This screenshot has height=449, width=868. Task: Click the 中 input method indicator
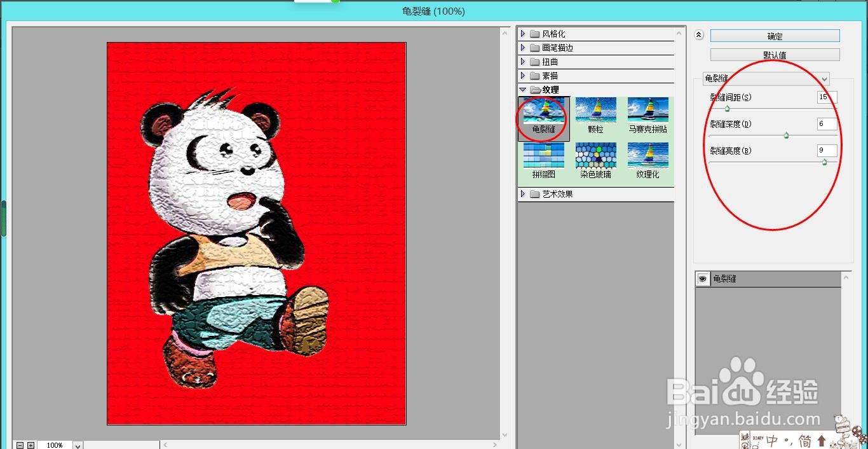(x=773, y=440)
